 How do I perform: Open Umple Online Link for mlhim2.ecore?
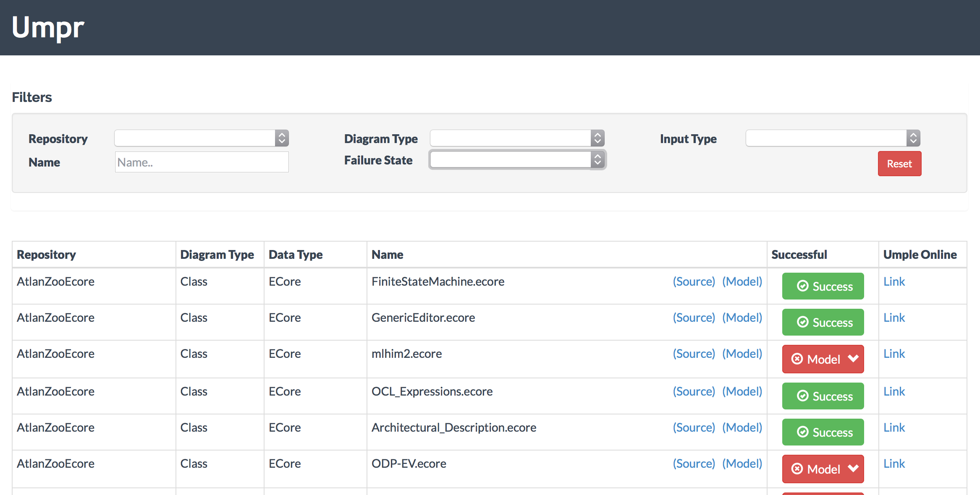894,354
